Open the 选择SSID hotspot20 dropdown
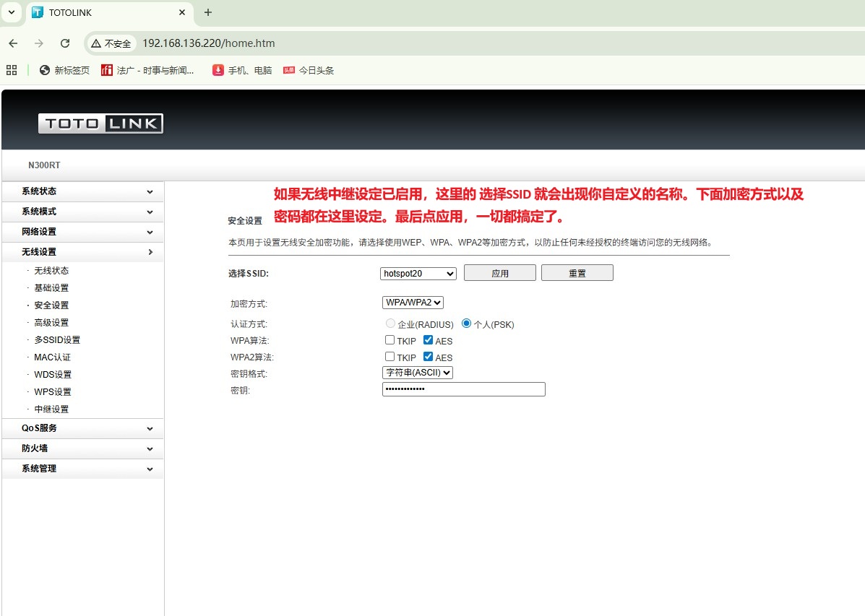The image size is (865, 616). [418, 273]
